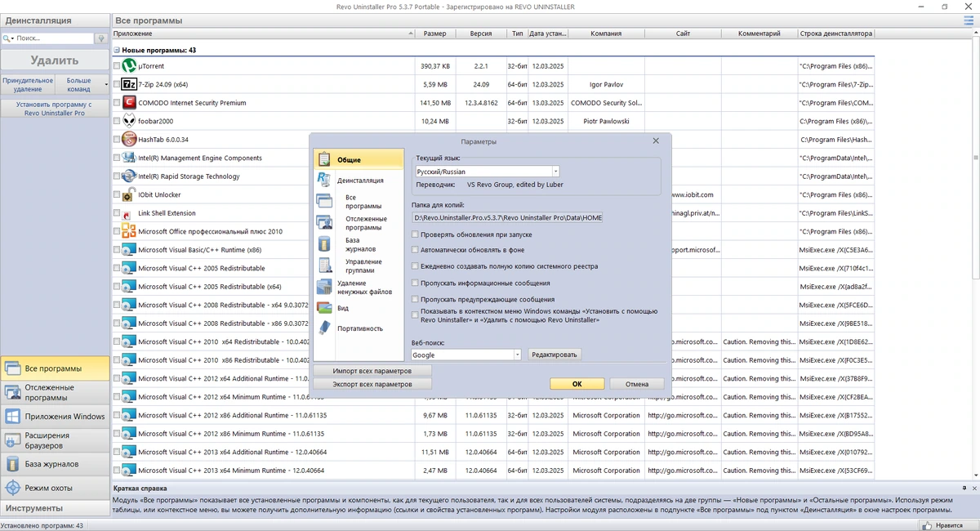The height and width of the screenshot is (531, 980).
Task: Enable Автоматически обновлять в фоне
Action: (415, 250)
